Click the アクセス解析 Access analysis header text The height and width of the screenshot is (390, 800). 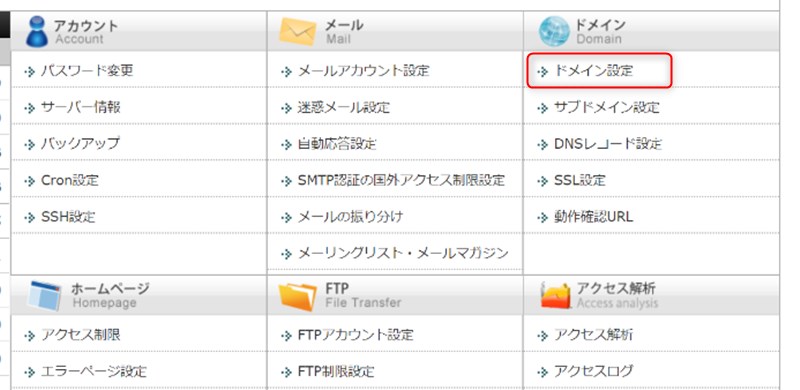click(x=617, y=296)
